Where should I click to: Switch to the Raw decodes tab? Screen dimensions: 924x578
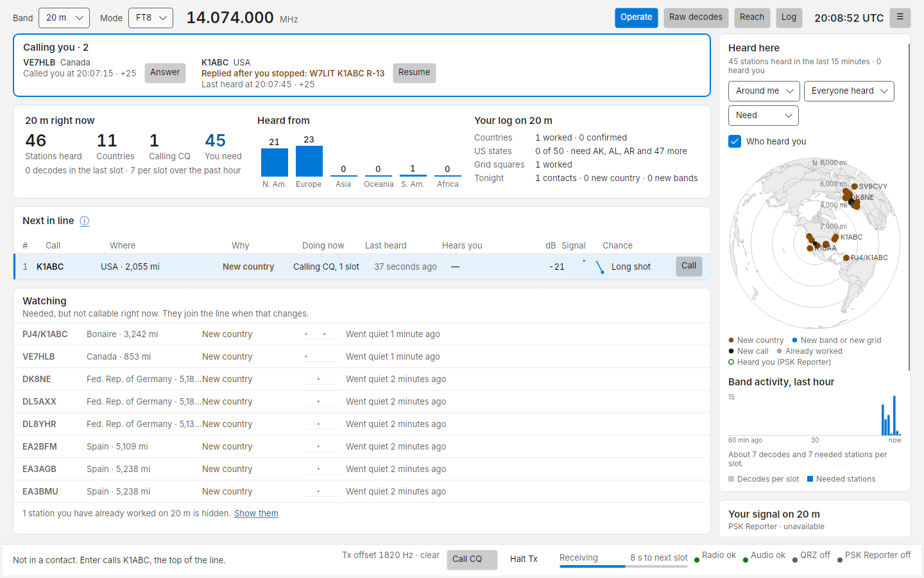pyautogui.click(x=696, y=17)
